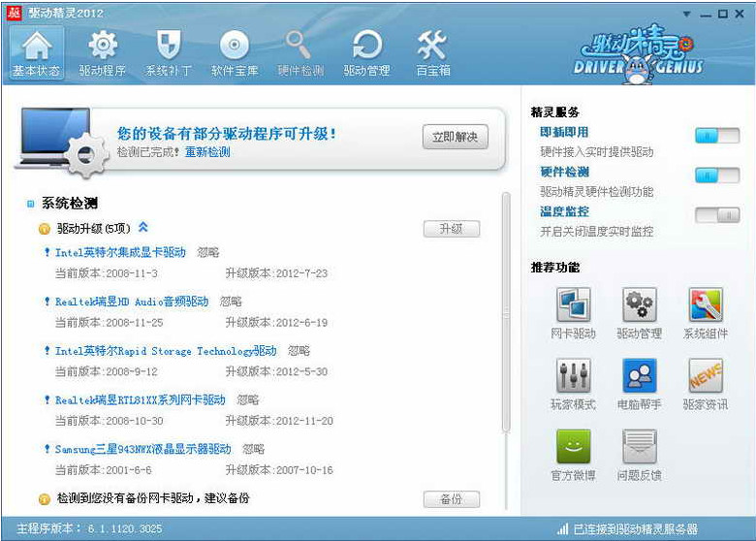Toggle the 硬件检测 service switch
Viewport: 756px width, 541px height.
tap(717, 175)
